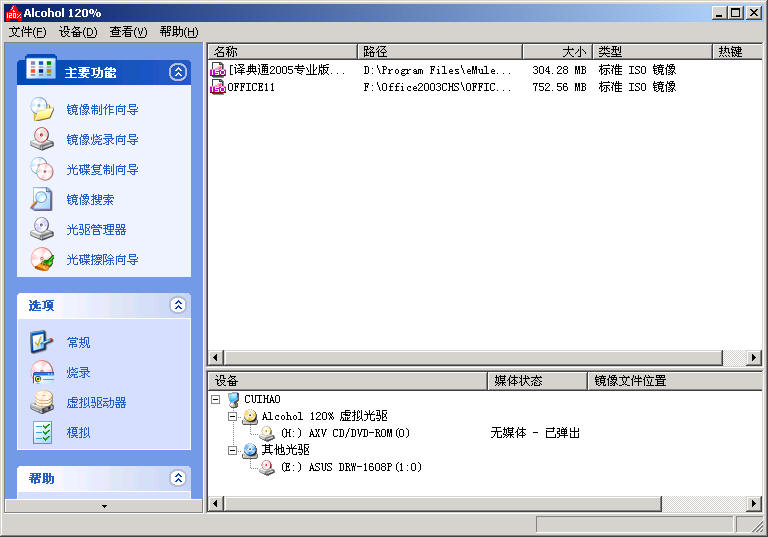
Task: Collapse the 选项 panel
Action: (178, 305)
